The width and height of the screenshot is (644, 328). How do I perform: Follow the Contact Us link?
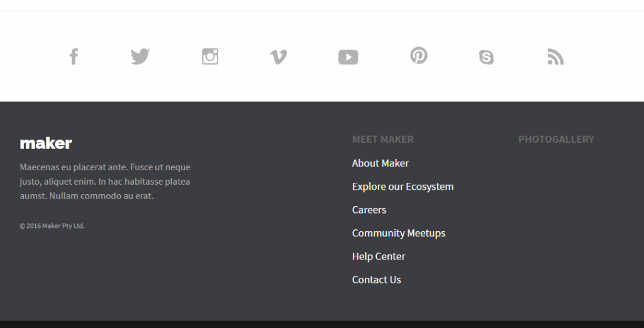coord(376,280)
